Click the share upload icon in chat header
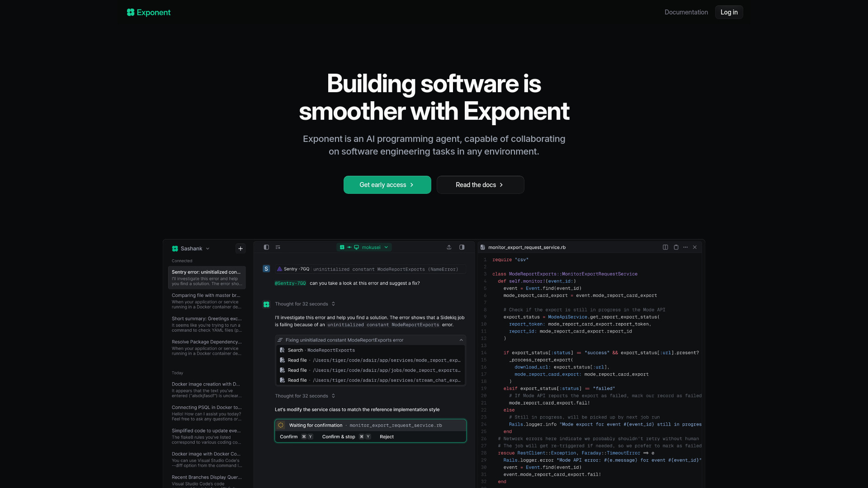Image resolution: width=868 pixels, height=488 pixels. pyautogui.click(x=449, y=247)
